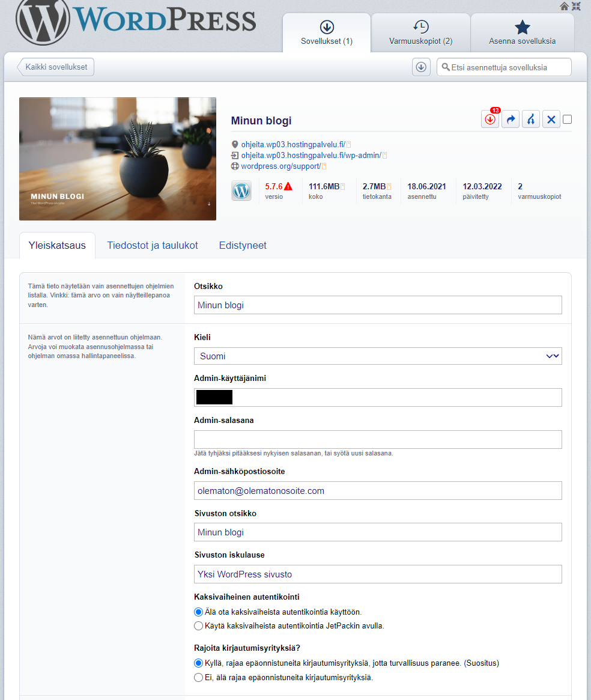
Task: Click the Minun blogi site screenshot thumbnail
Action: click(118, 159)
